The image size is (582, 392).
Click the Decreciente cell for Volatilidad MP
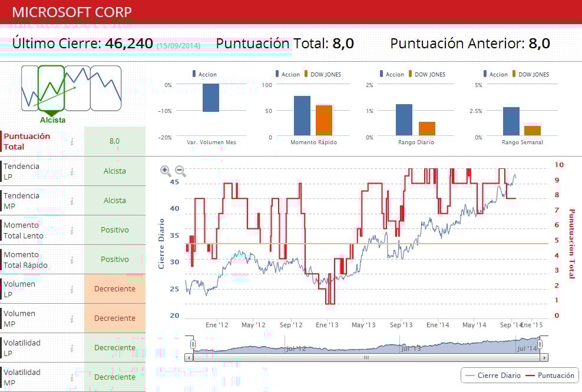pyautogui.click(x=115, y=377)
